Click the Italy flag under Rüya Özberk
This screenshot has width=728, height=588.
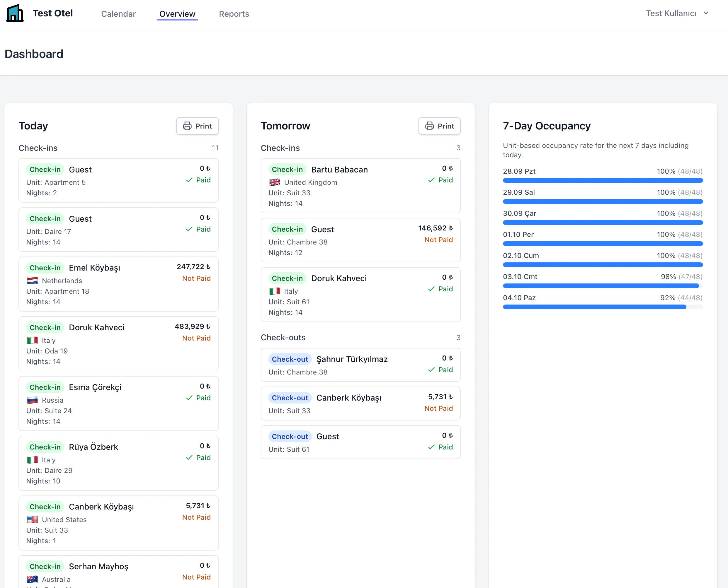[32, 460]
